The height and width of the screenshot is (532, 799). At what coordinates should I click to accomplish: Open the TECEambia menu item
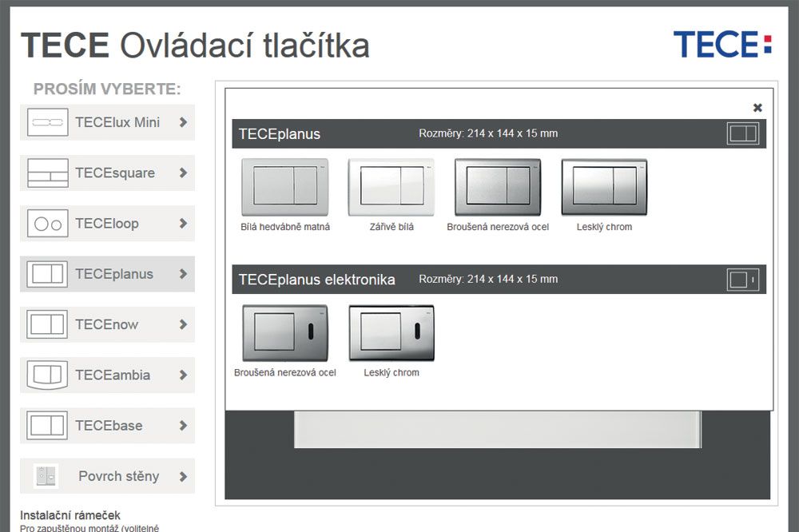coord(108,375)
